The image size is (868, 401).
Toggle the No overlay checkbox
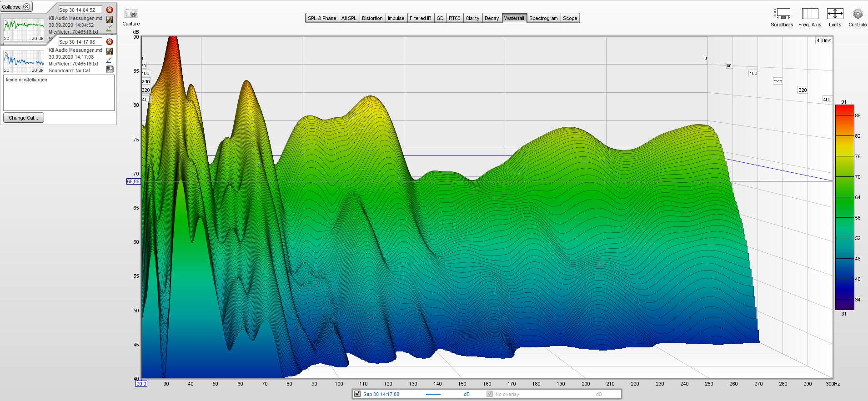point(490,394)
